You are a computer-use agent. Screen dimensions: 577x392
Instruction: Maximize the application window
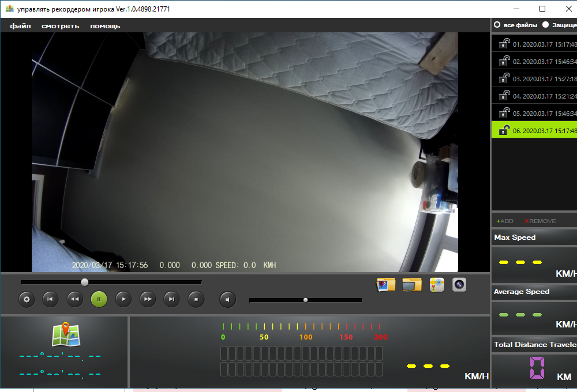coord(542,9)
